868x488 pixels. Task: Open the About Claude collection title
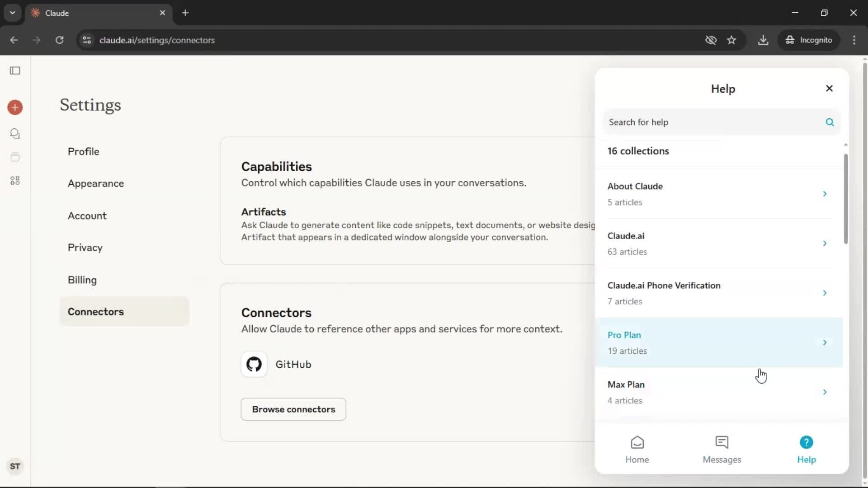pos(635,186)
